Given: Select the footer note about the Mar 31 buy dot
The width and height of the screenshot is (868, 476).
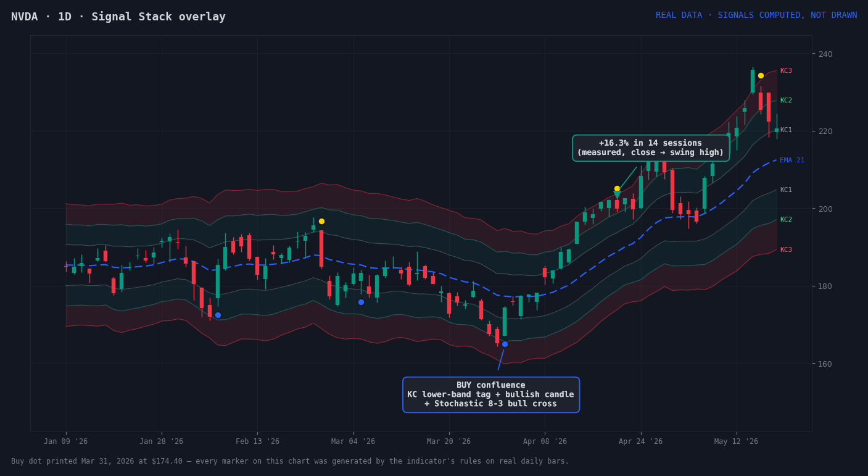Looking at the screenshot, I should coord(290,461).
